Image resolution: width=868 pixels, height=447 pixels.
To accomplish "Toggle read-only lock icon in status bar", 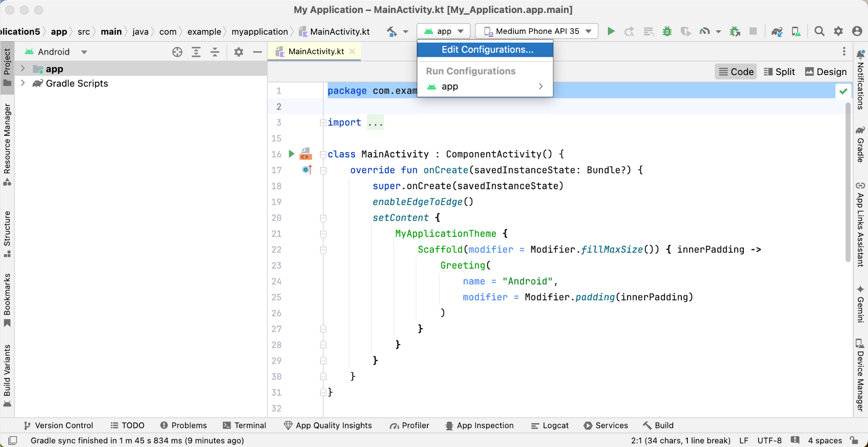I will pos(854,440).
